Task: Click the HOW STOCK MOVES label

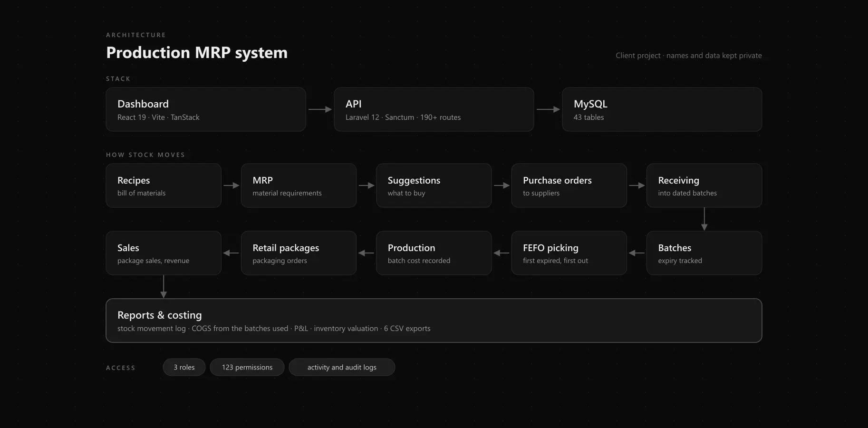Action: click(145, 155)
